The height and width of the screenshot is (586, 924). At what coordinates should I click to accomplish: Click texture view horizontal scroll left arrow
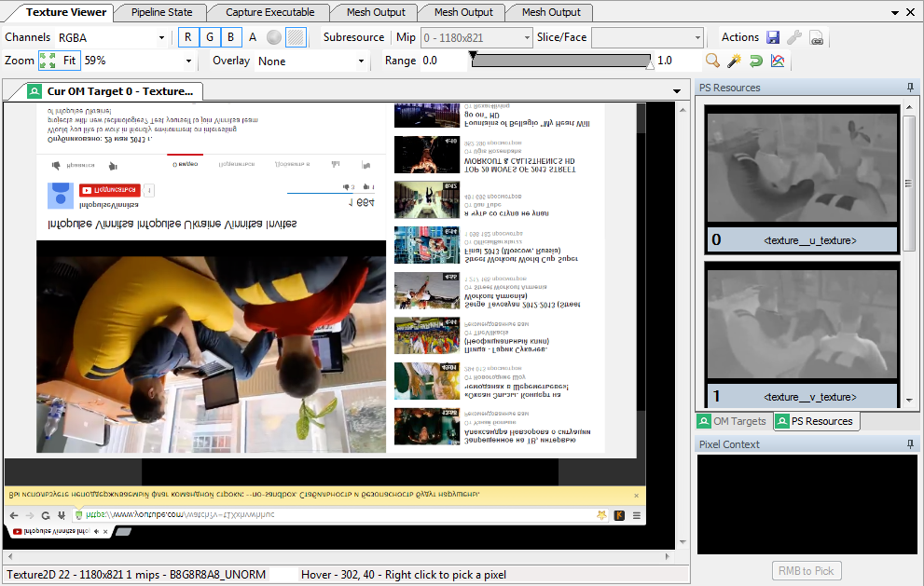tap(10, 556)
